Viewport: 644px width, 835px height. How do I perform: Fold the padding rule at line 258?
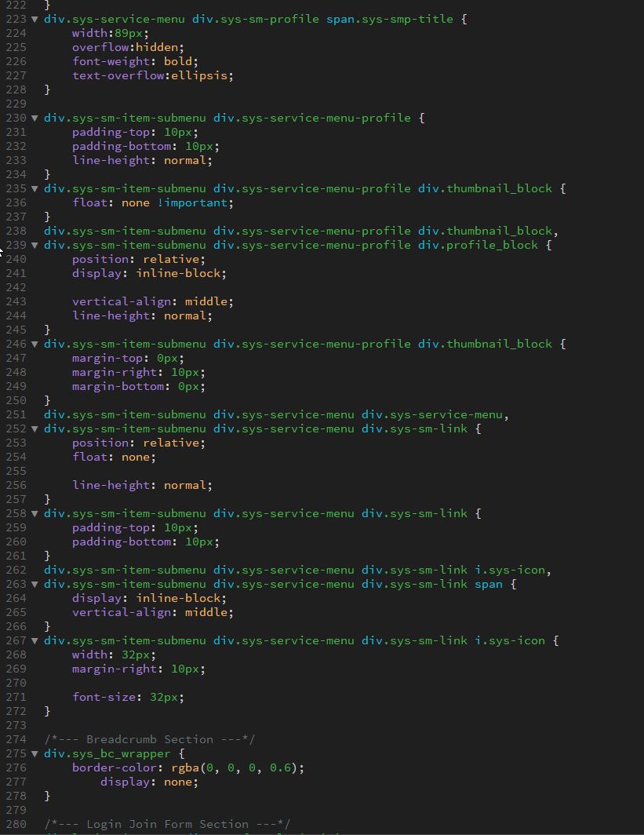pos(35,513)
